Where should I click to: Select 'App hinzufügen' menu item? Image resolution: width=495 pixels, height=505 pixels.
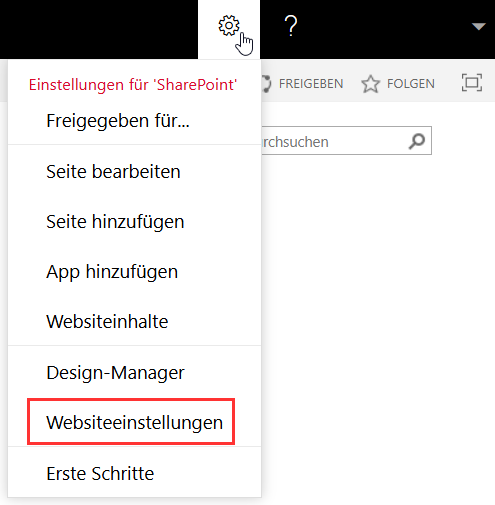tap(135, 272)
